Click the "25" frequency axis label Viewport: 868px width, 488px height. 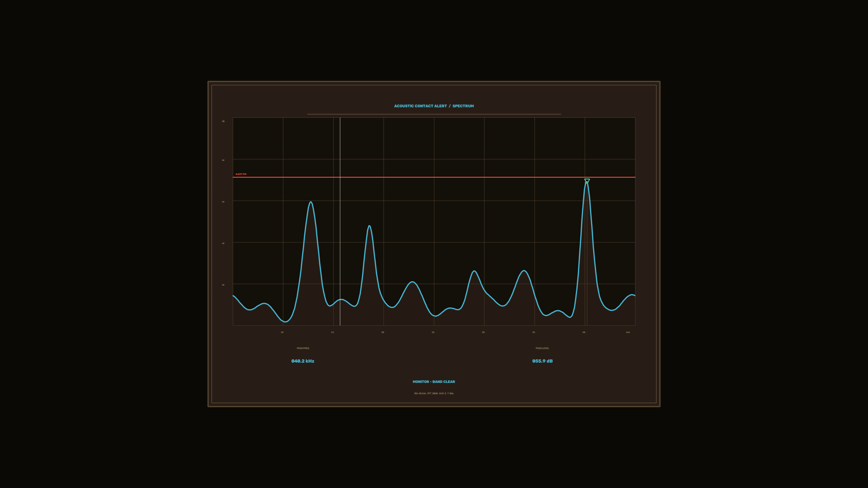click(433, 332)
